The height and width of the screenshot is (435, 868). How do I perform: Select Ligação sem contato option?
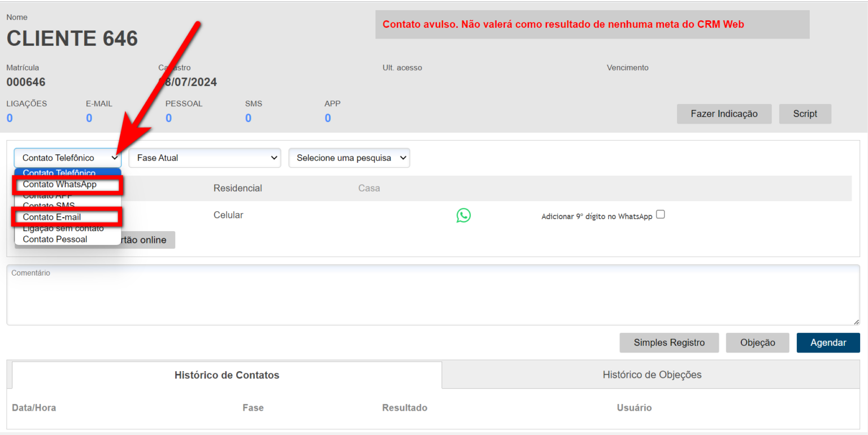coord(63,229)
